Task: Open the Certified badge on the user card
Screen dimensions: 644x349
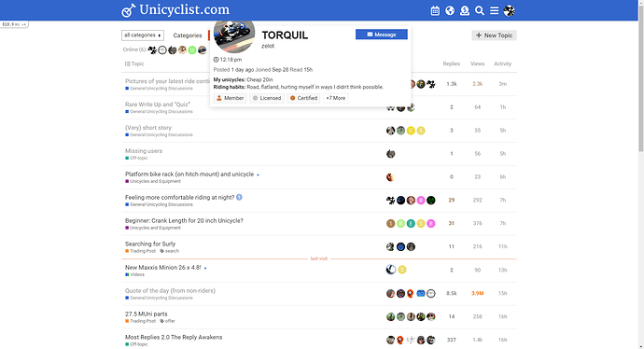Action: coord(303,98)
